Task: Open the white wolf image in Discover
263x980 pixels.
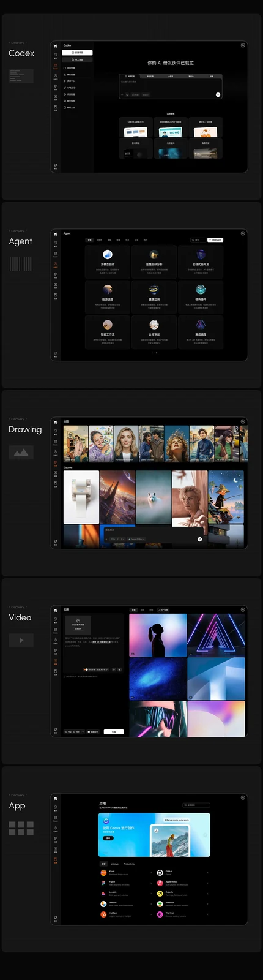Action: coord(154,497)
